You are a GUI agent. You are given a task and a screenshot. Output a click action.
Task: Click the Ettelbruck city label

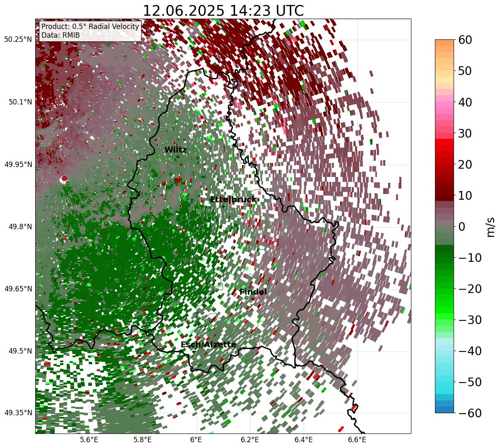(233, 200)
